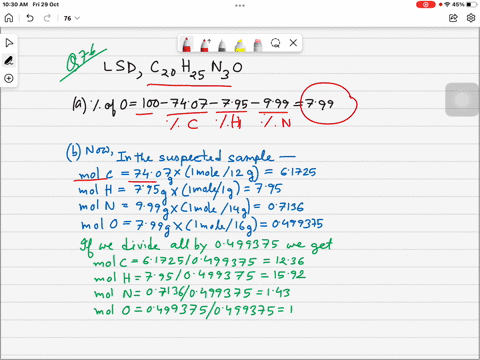Open the share/export icon
This screenshot has height=360, width=480.
click(x=453, y=18)
